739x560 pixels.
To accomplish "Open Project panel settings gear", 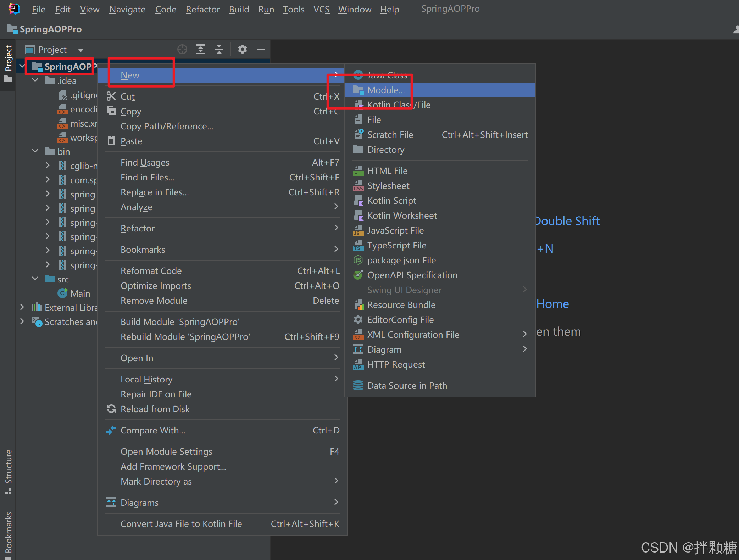I will (x=243, y=49).
